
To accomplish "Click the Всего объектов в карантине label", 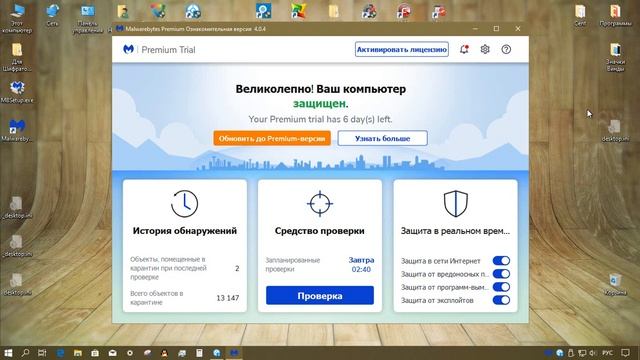I will 157,298.
